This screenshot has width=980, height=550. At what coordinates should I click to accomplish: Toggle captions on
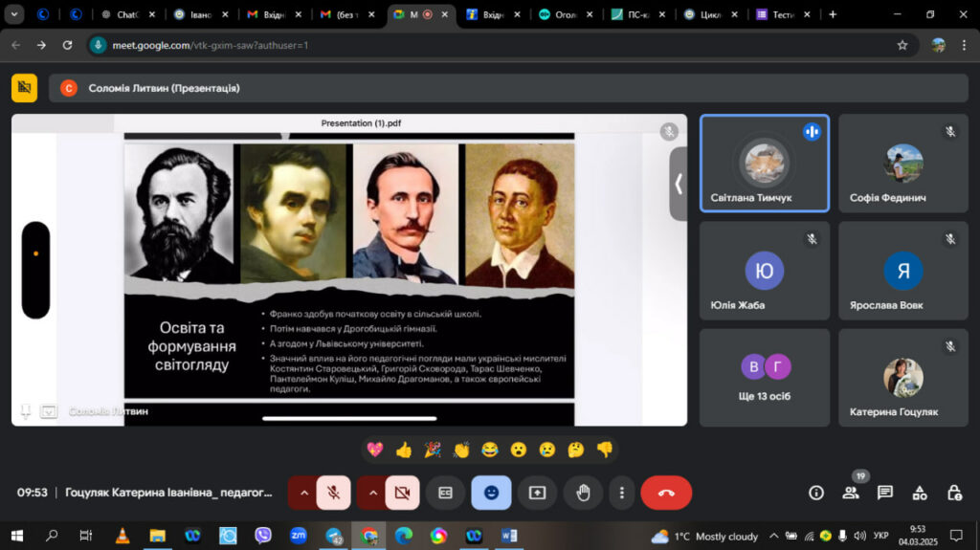point(445,493)
